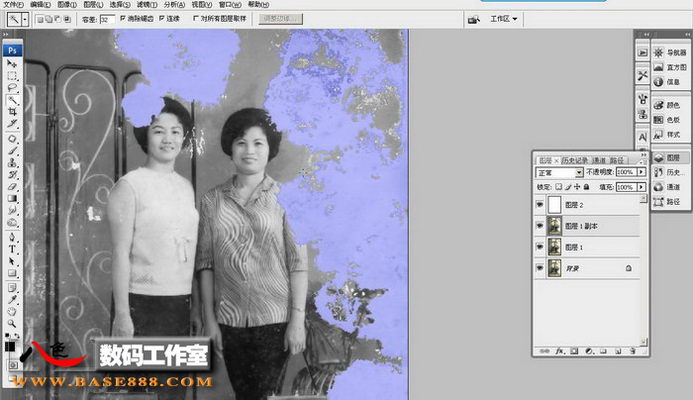The height and width of the screenshot is (400, 693).
Task: Select the Move tool in the toolbox
Action: 12,64
